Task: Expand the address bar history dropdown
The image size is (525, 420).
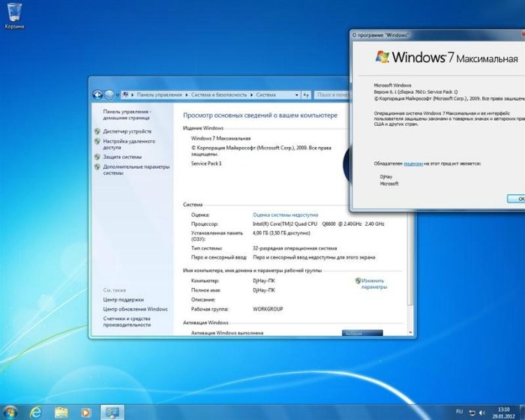Action: click(x=297, y=95)
